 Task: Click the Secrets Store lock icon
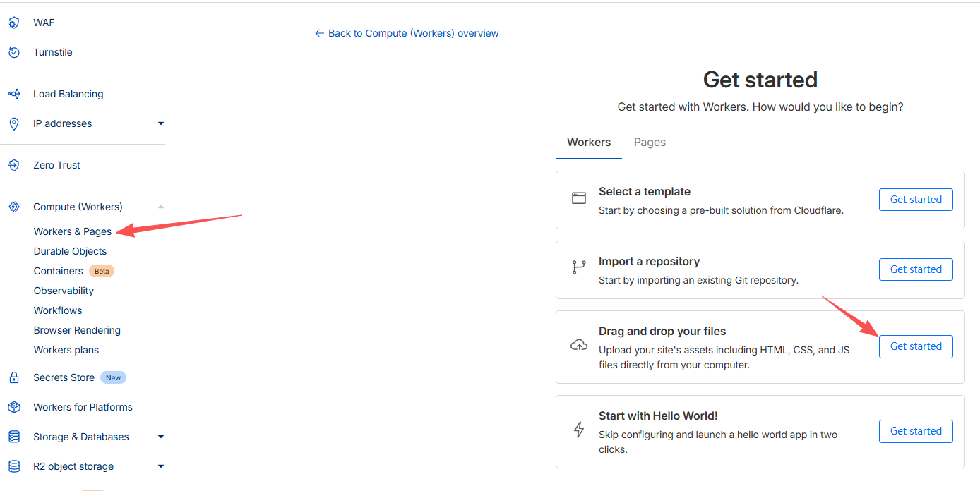(13, 377)
